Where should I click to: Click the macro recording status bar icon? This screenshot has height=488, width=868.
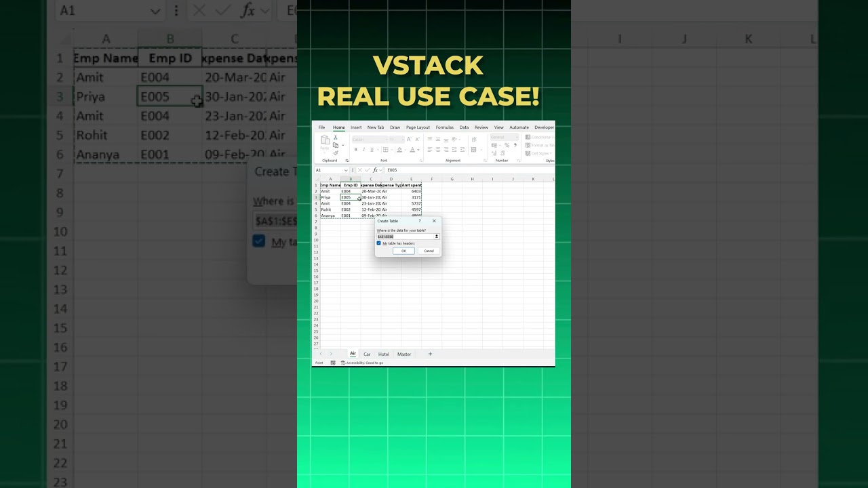(x=333, y=363)
